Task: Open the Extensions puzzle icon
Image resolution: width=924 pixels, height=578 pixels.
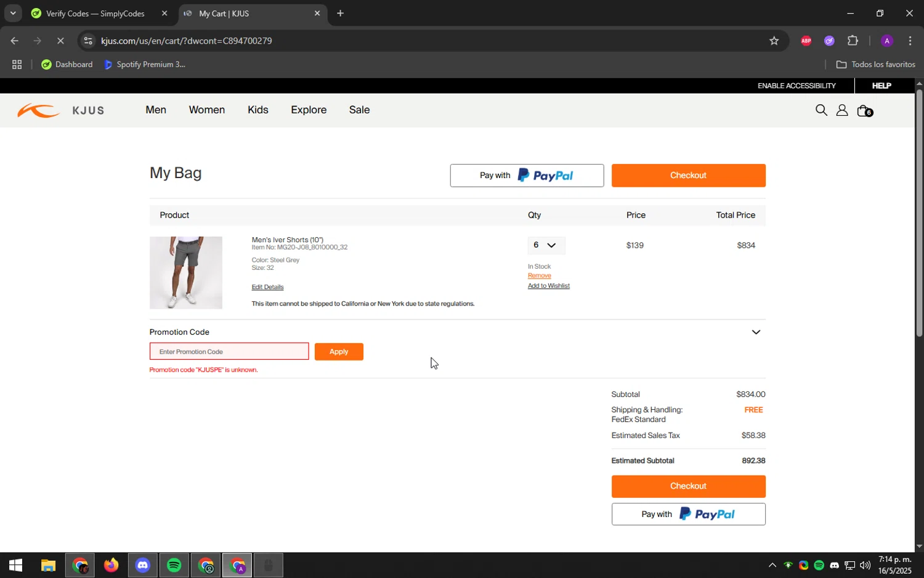Action: point(853,41)
